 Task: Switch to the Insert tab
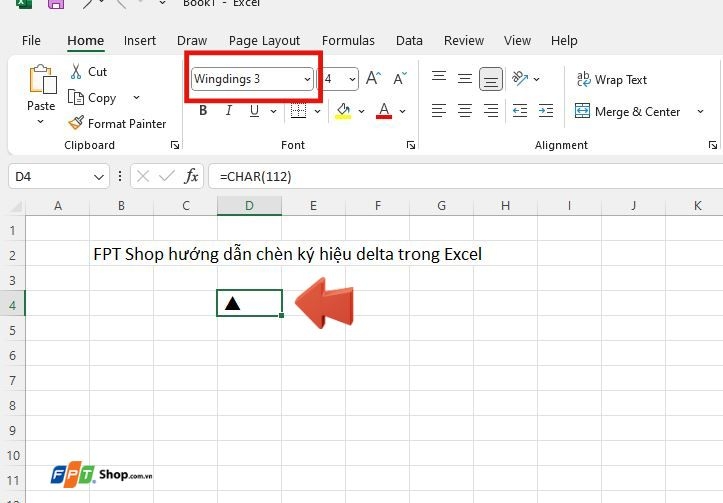(140, 41)
